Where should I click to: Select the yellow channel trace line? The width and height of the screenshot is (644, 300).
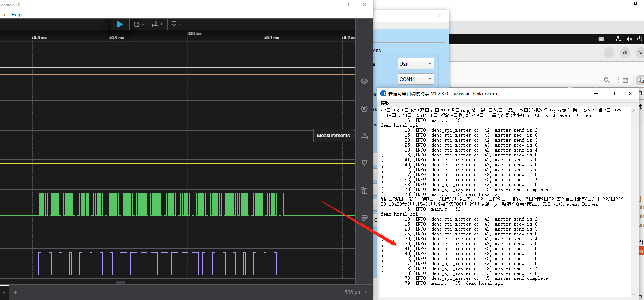[x=177, y=163]
